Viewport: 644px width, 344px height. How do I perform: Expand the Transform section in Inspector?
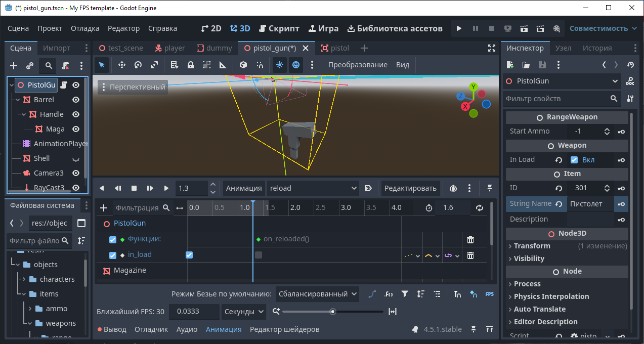pyautogui.click(x=532, y=246)
